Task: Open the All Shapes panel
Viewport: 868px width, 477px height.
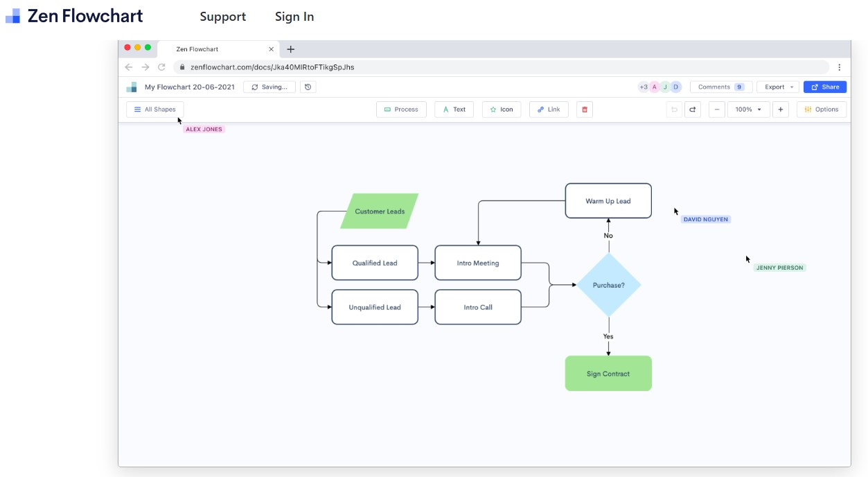Action: click(154, 109)
